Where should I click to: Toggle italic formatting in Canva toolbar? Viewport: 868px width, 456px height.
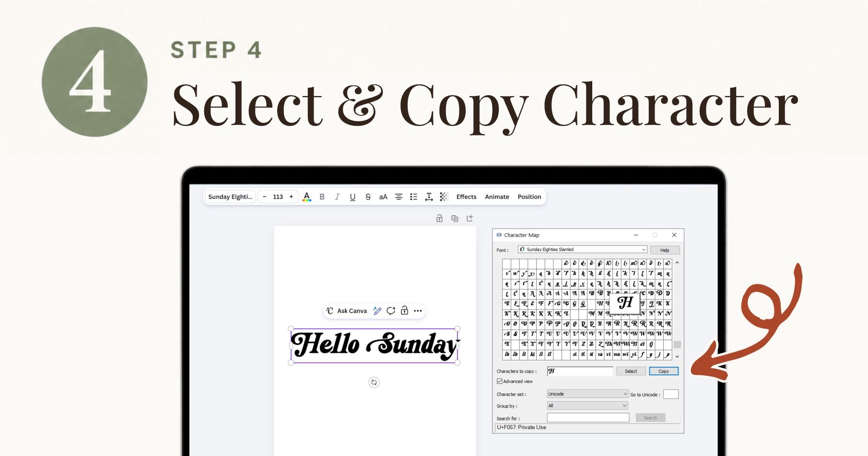337,197
